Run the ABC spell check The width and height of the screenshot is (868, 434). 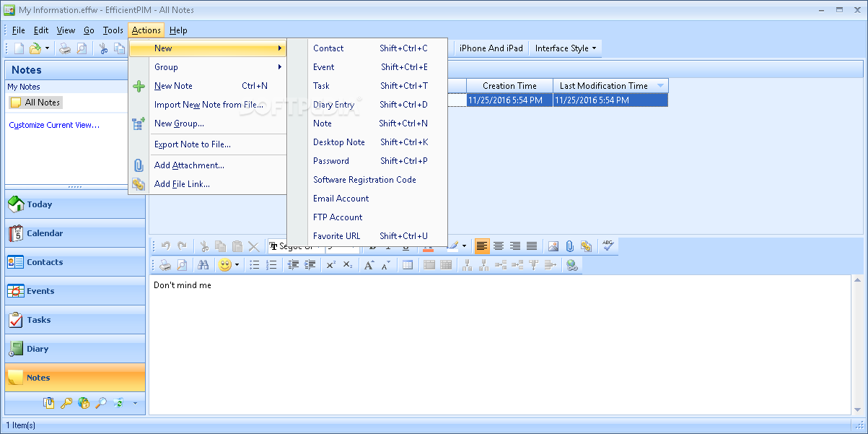pos(608,246)
